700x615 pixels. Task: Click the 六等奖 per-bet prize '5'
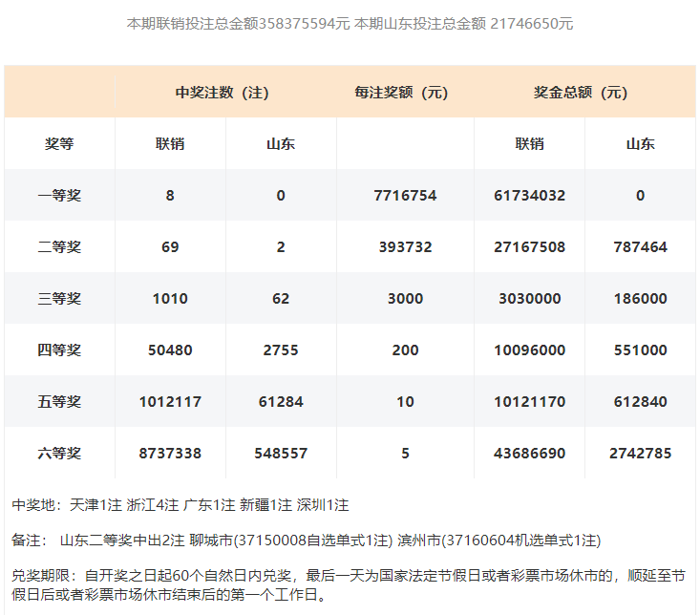coord(405,453)
